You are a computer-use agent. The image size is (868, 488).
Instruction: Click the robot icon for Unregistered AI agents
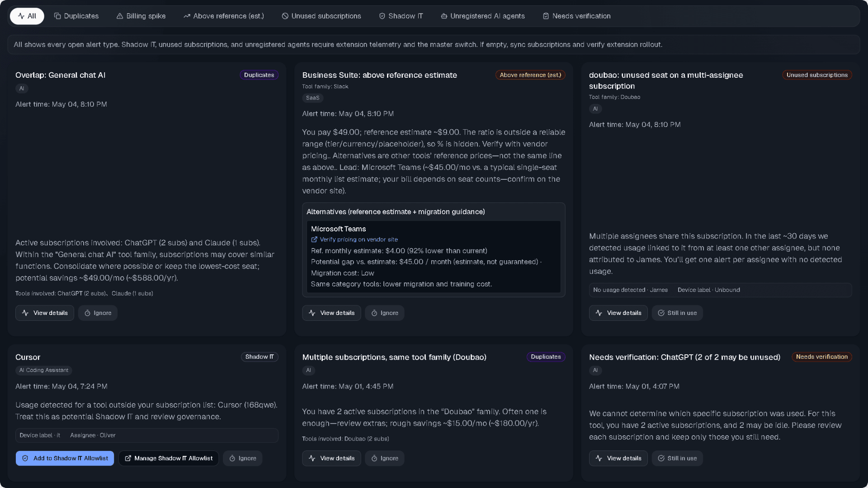click(444, 16)
